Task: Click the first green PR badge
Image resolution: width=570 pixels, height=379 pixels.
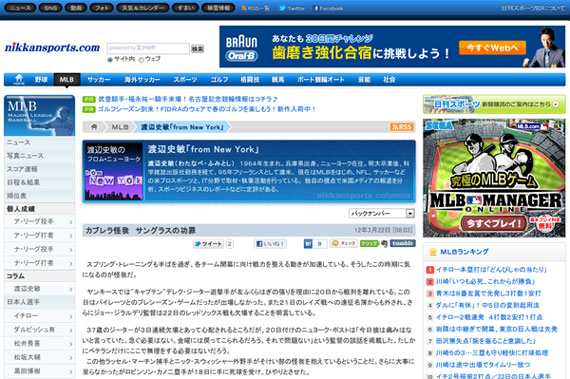Action: [x=89, y=99]
